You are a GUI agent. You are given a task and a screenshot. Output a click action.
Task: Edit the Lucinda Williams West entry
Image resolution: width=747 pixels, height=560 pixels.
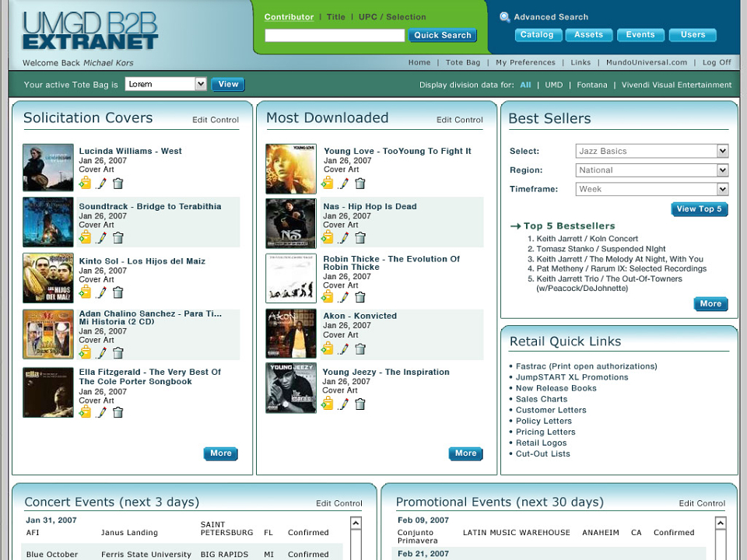[x=101, y=184]
